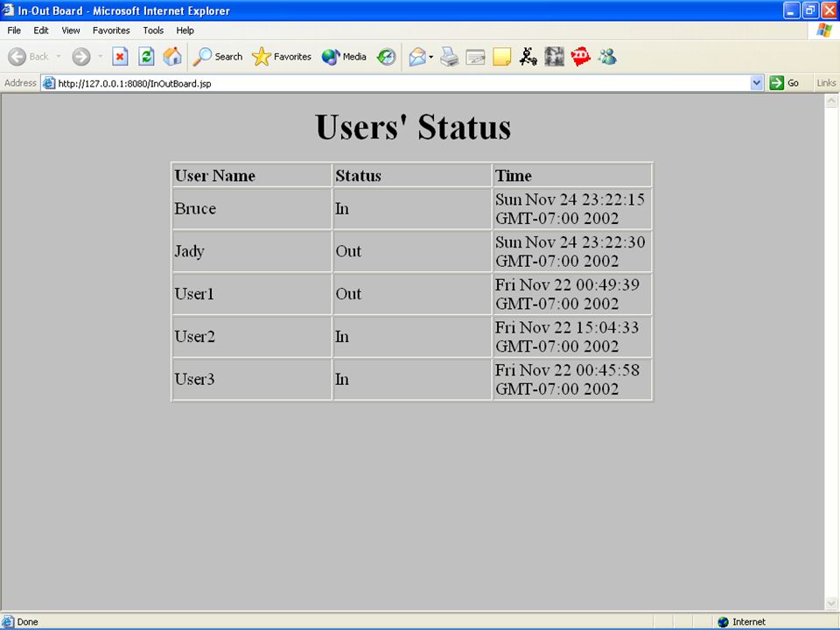Open the View menu
Image resolution: width=840 pixels, height=630 pixels.
71,31
